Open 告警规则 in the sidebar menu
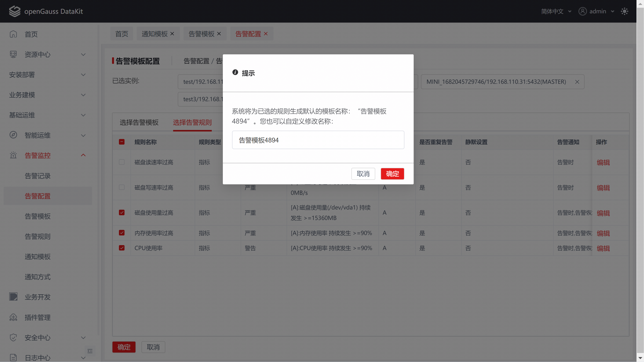 [x=38, y=236]
